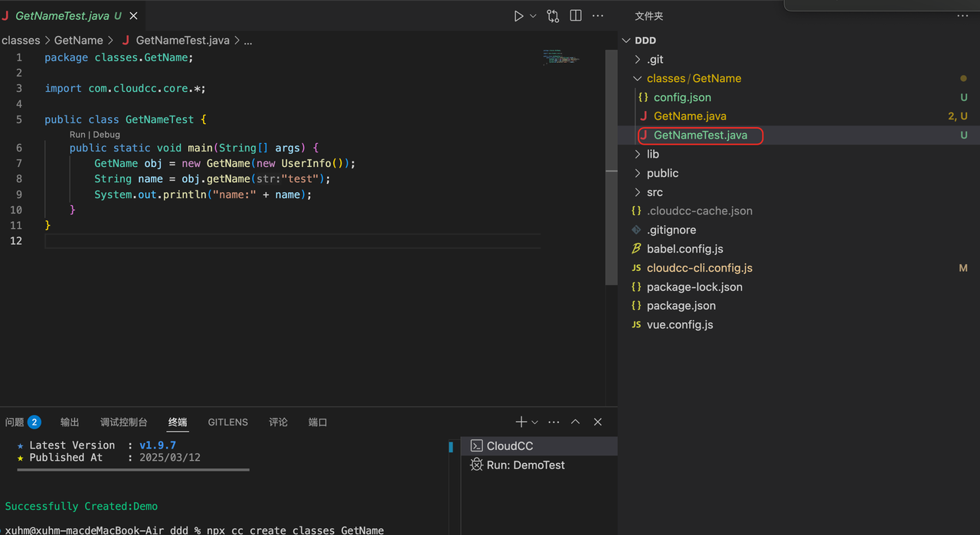Open the editor more actions ellipsis

pos(598,16)
